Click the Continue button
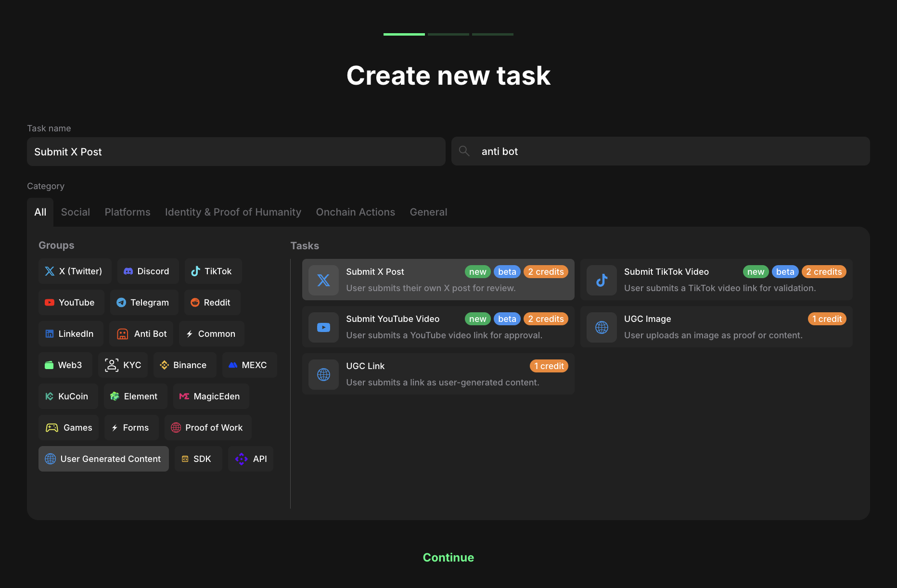The height and width of the screenshot is (588, 897). 448,558
